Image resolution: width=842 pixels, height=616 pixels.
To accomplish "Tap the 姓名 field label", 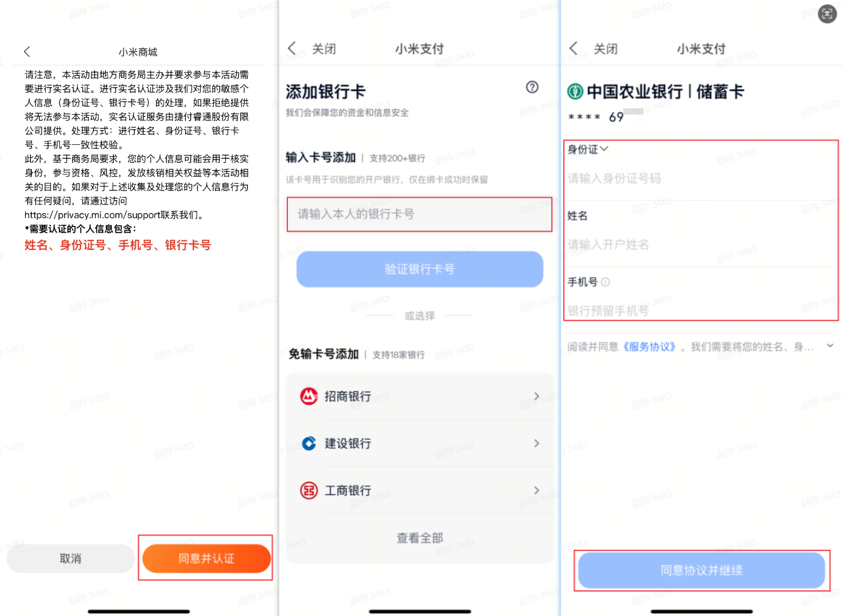I will 578,216.
